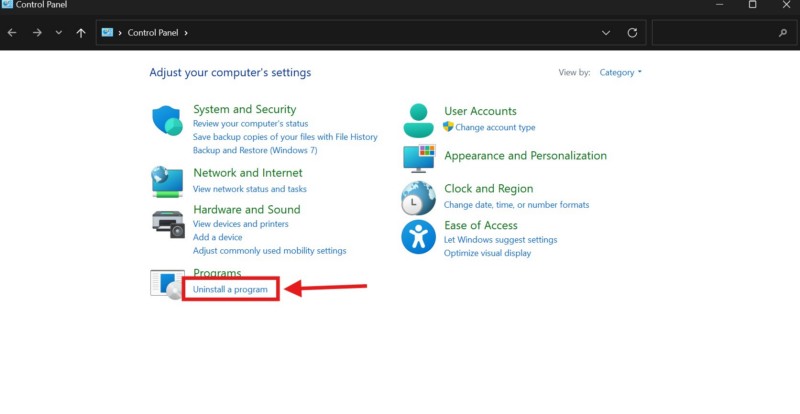
Task: Click View network status and tasks
Action: (x=249, y=189)
